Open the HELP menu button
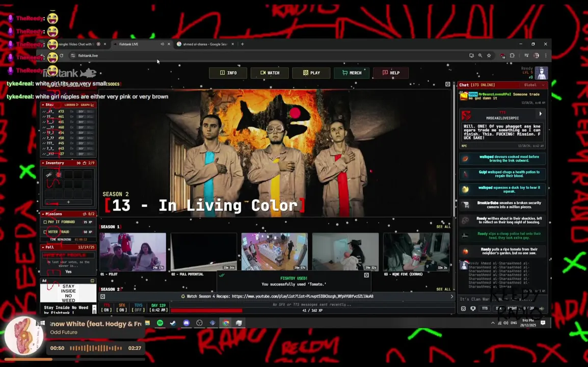This screenshot has height=367, width=588. click(x=391, y=73)
